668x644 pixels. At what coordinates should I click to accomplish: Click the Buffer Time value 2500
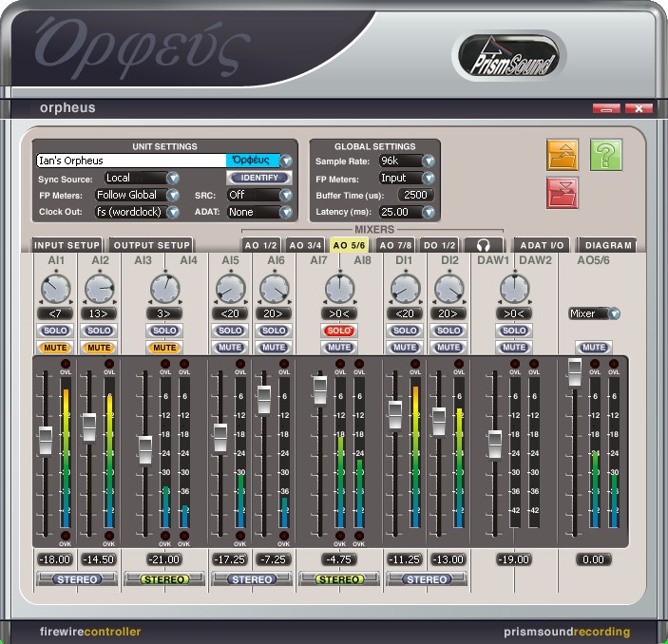point(415,195)
